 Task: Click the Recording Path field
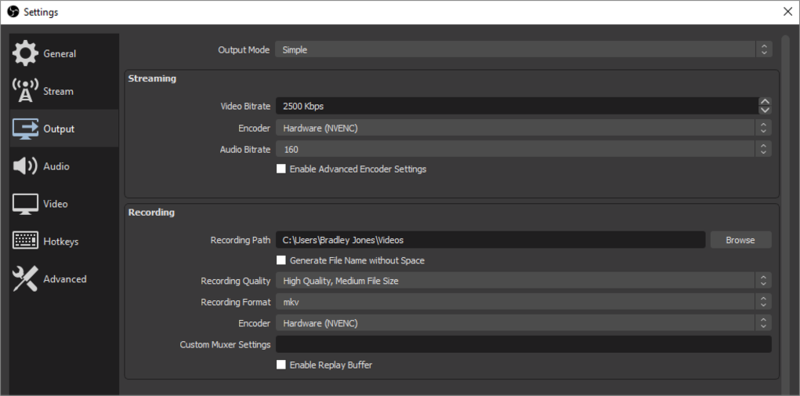pyautogui.click(x=491, y=239)
